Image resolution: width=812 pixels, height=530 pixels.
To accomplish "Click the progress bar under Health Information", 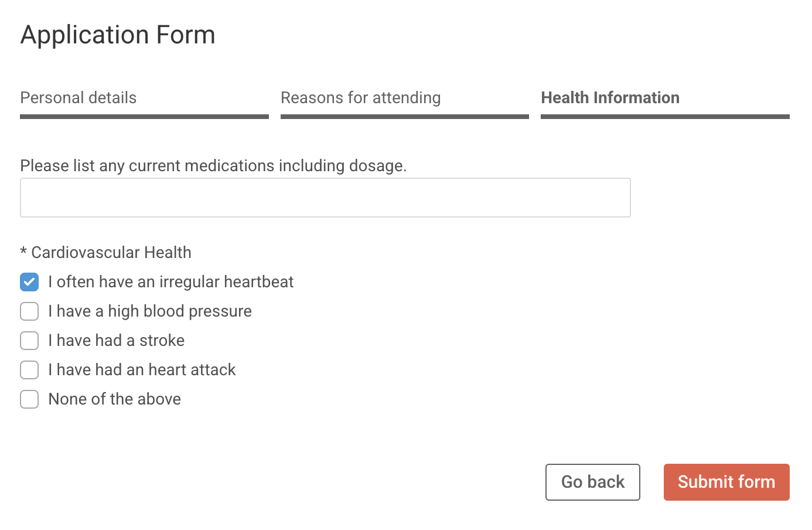I will point(665,117).
